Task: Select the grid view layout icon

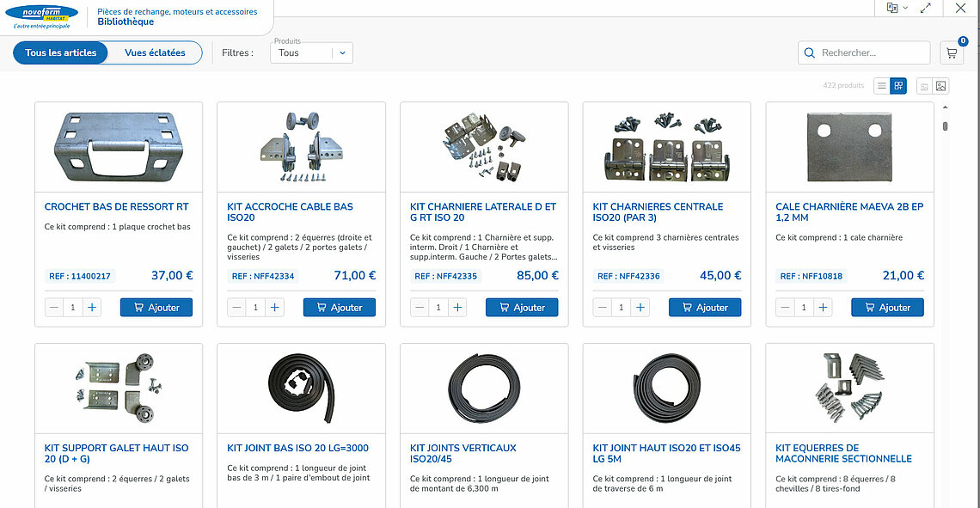Action: coord(898,86)
